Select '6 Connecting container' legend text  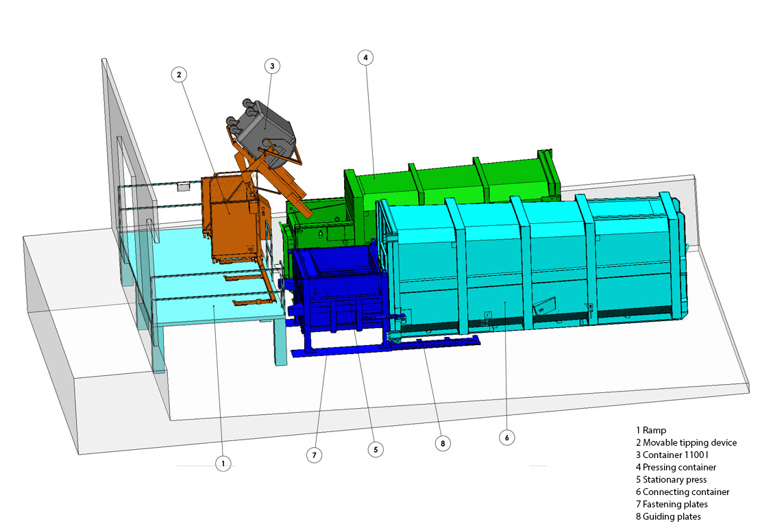coord(683,492)
